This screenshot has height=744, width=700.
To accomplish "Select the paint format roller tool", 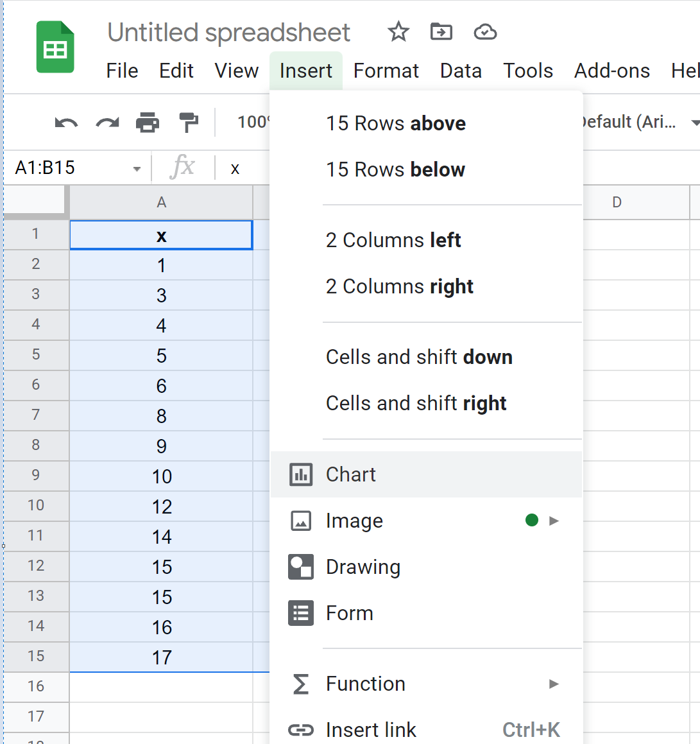I will (x=189, y=122).
